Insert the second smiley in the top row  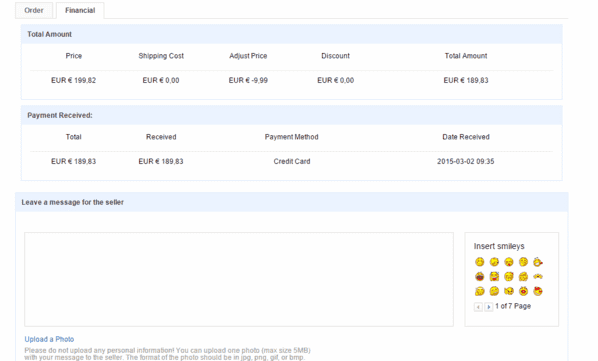494,262
